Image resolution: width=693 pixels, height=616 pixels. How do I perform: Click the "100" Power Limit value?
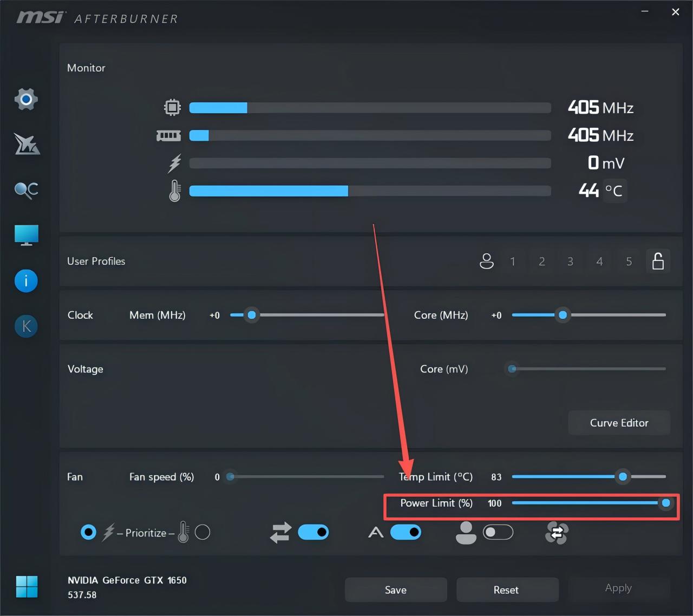494,503
